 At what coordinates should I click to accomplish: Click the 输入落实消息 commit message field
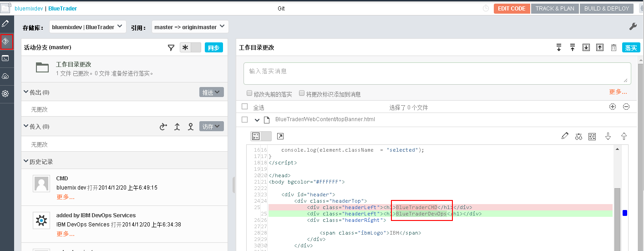(x=437, y=73)
